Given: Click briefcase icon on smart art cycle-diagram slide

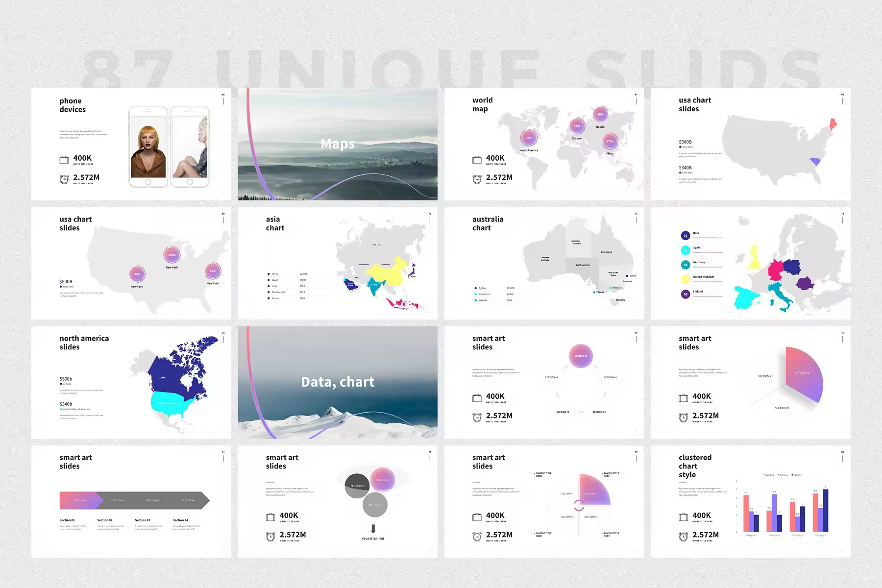Looking at the screenshot, I should pyautogui.click(x=477, y=398).
